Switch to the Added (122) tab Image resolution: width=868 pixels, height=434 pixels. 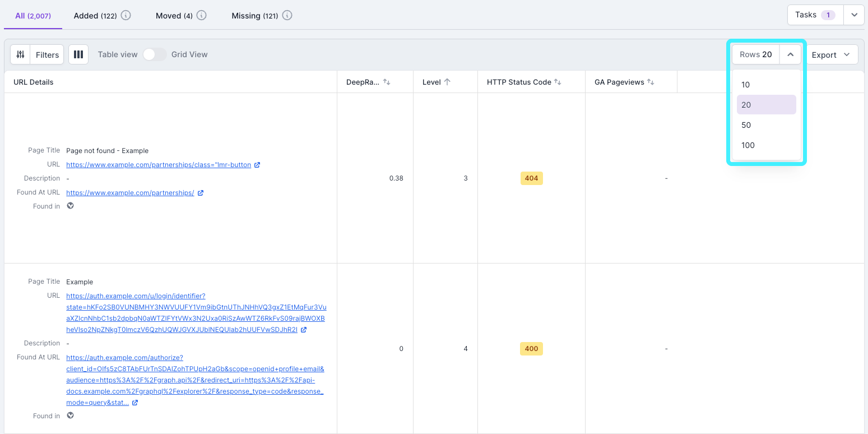[95, 16]
